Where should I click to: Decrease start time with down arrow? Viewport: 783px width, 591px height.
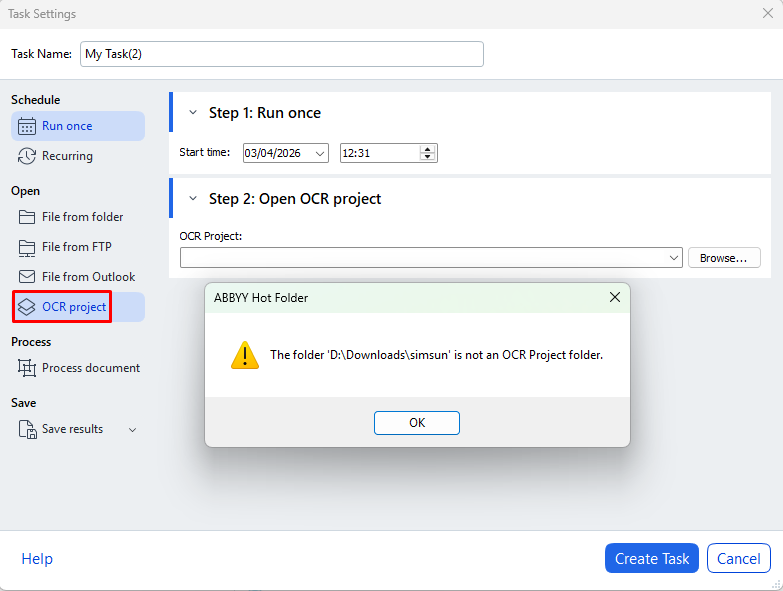427,157
